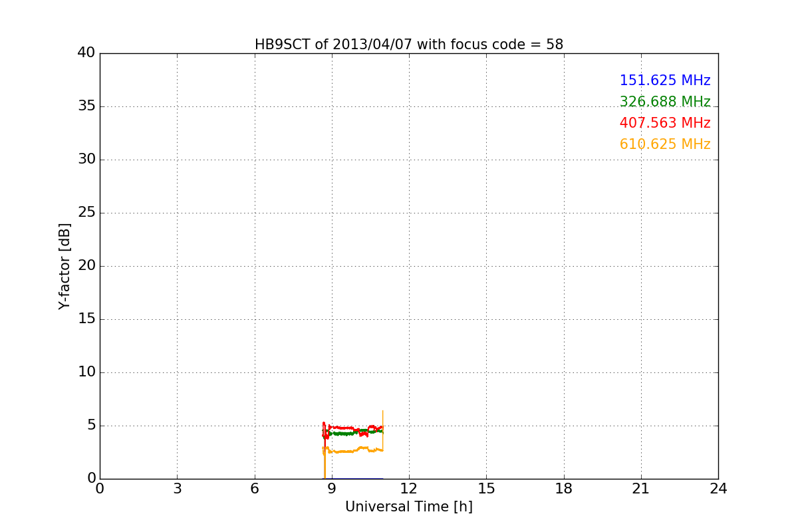Screen dimensions: 798x532
Task: Click the 'Y-factor [dB]' axis label
Action: (65, 266)
